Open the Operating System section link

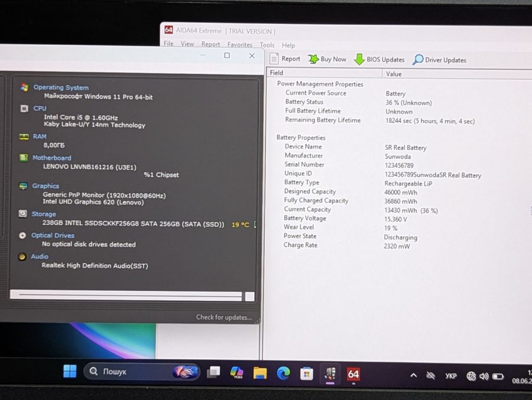click(x=61, y=87)
